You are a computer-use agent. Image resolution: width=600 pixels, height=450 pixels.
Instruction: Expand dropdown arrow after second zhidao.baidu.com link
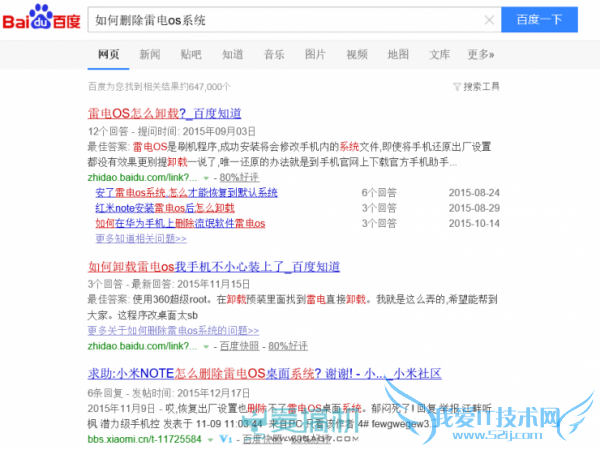206,347
